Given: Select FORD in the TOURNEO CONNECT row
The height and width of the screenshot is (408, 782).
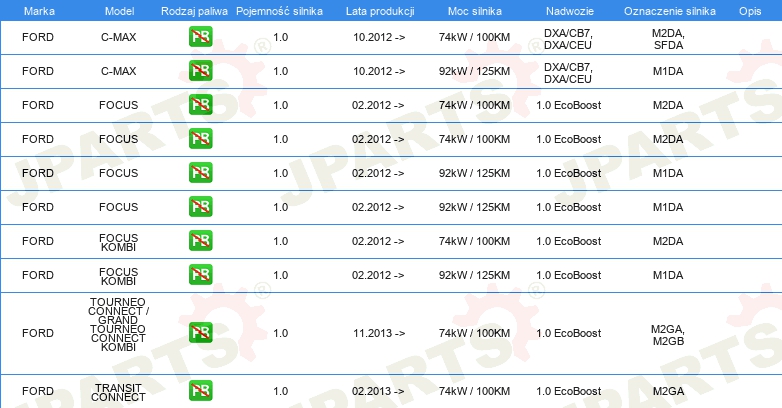Looking at the screenshot, I should point(38,333).
